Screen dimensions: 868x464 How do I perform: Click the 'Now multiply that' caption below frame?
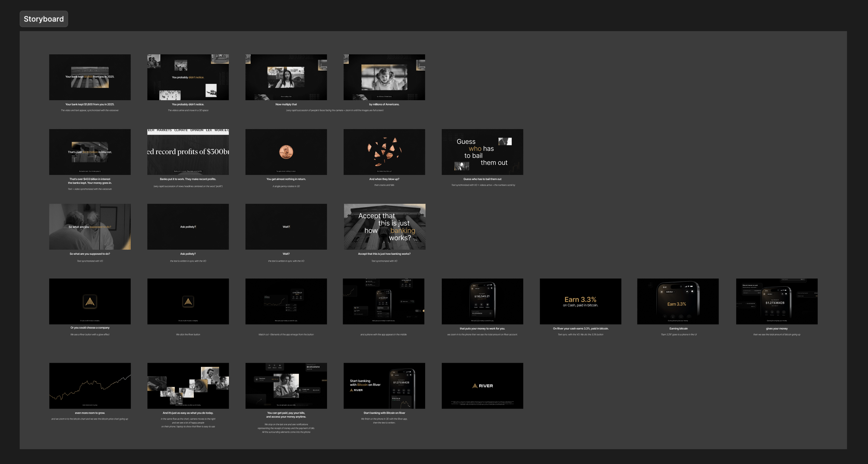pyautogui.click(x=286, y=105)
